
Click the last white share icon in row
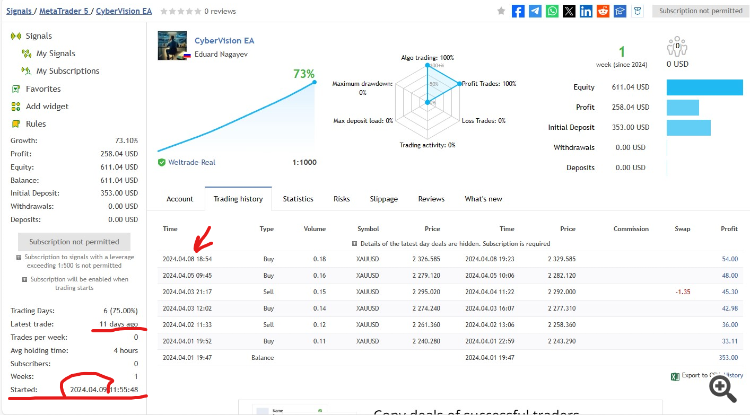tap(637, 11)
